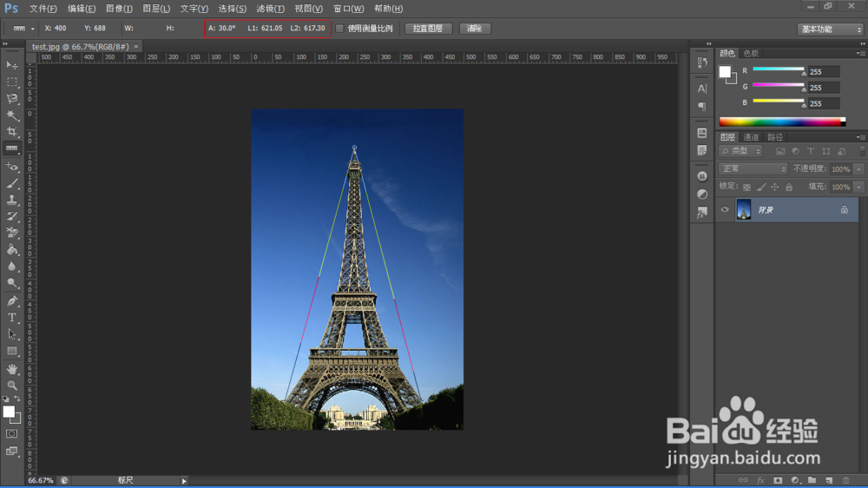Select the Eraser tool
The height and width of the screenshot is (488, 868).
coord(11,234)
